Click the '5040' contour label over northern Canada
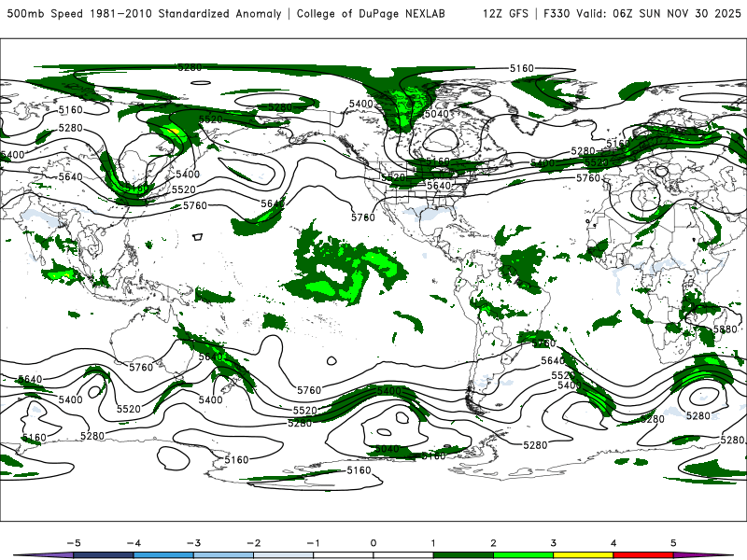This screenshot has height=560, width=747. [436, 114]
